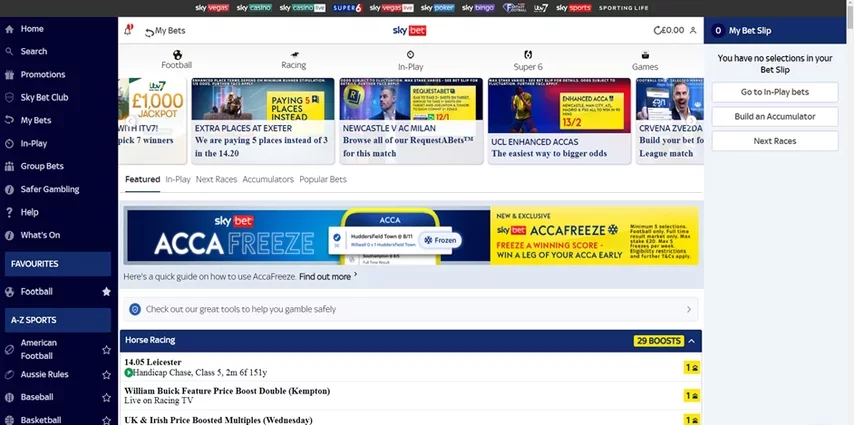Screen dimensions: 854x425
Task: Click the Next Races bet slip button
Action: point(774,141)
